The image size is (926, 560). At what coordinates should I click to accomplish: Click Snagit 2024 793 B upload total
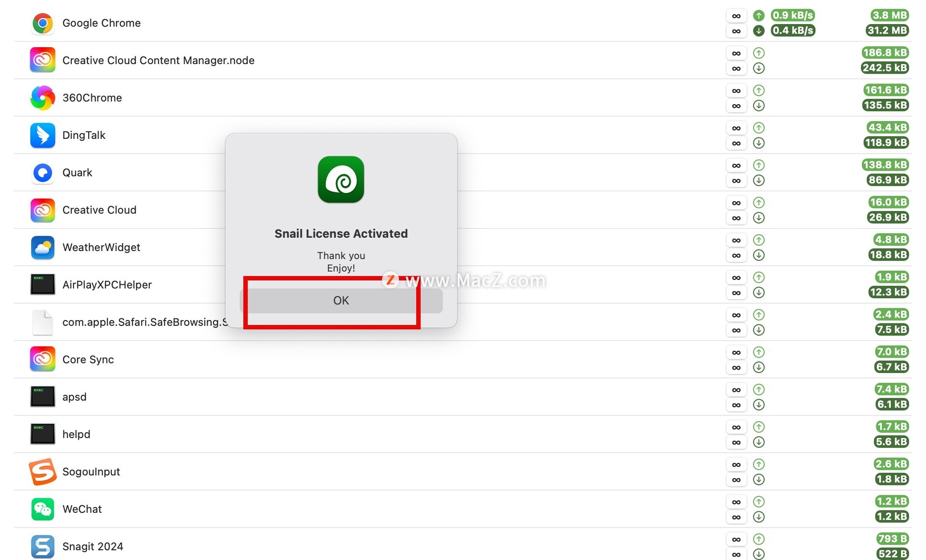(x=892, y=539)
